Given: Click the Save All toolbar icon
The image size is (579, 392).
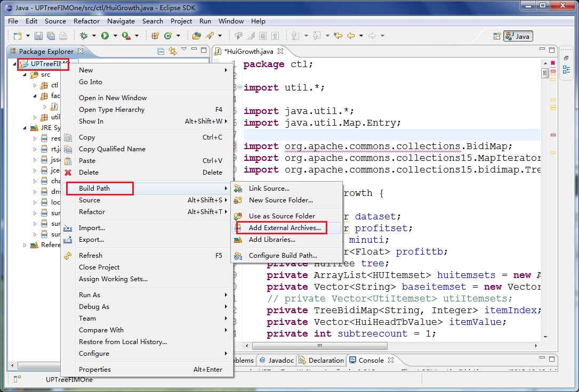Looking at the screenshot, I should pos(51,36).
